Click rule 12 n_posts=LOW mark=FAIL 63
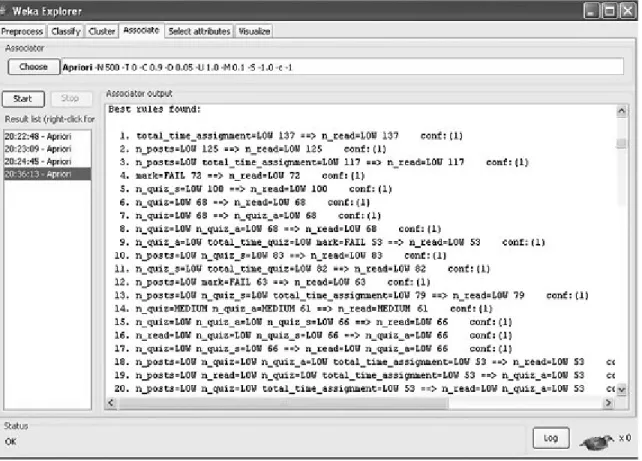This screenshot has height=461, width=642. [272, 282]
